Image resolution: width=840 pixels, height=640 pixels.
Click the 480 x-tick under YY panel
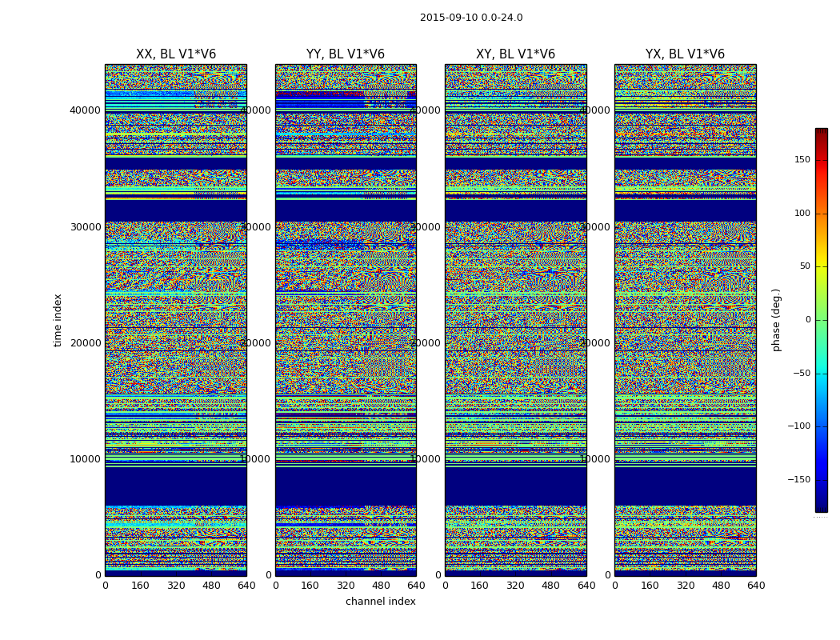coord(381,586)
